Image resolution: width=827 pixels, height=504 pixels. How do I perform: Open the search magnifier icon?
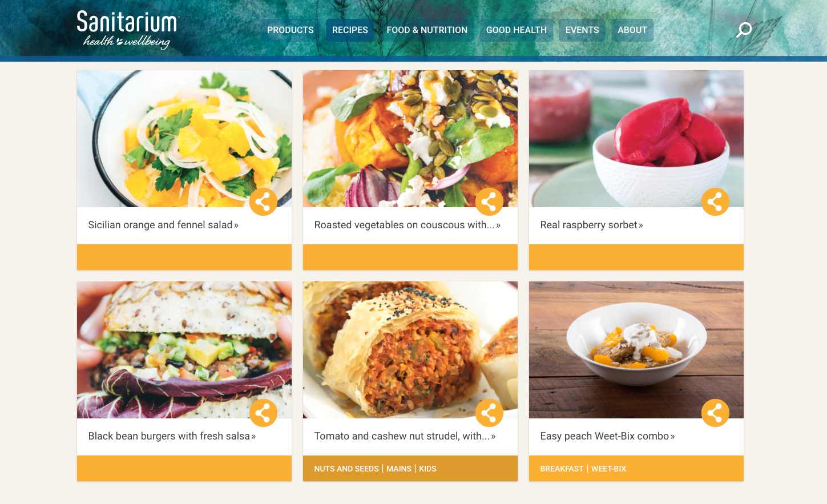(x=744, y=30)
